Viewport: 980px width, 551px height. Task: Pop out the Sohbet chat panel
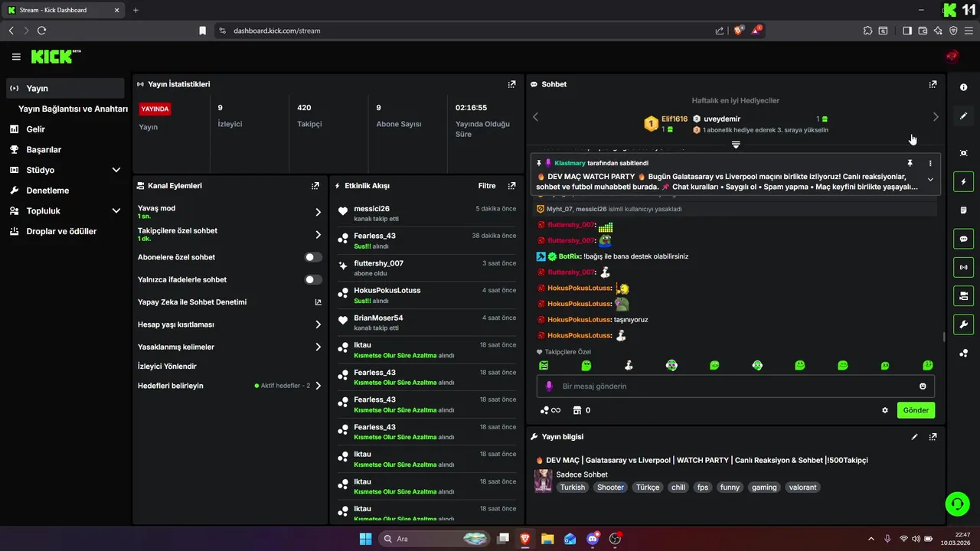[933, 84]
